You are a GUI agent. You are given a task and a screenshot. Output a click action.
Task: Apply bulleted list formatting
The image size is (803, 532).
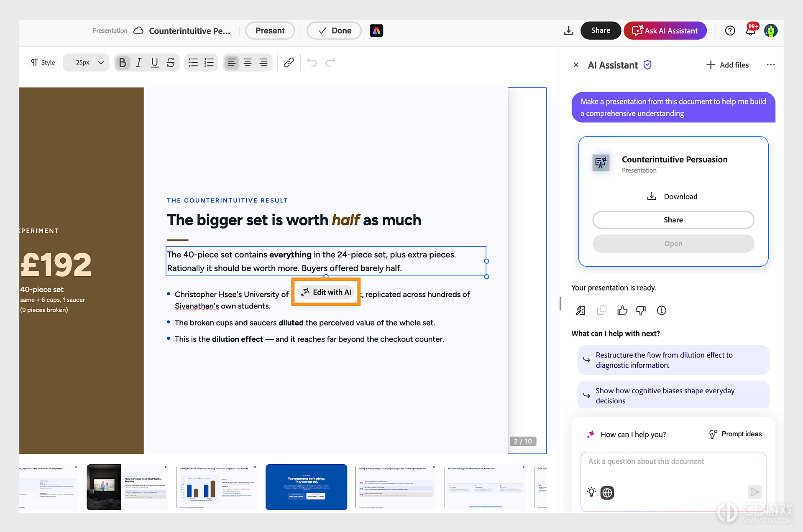click(x=193, y=63)
